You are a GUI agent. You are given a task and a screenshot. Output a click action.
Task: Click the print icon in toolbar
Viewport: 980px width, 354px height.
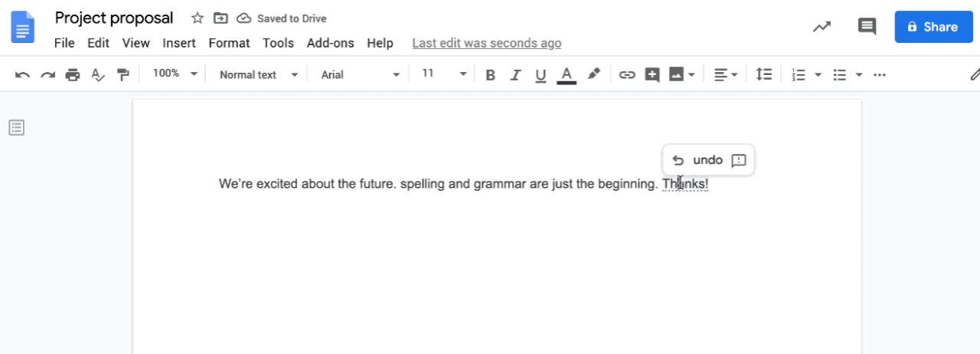click(73, 74)
